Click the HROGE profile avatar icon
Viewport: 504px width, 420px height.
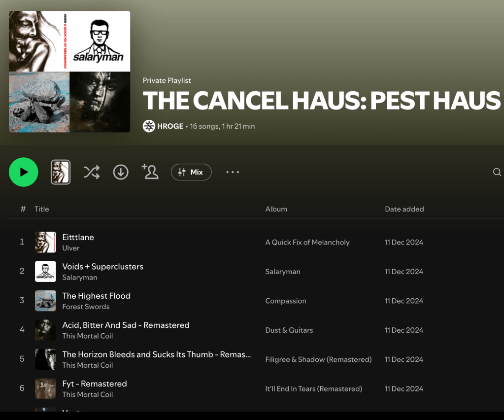tap(149, 126)
